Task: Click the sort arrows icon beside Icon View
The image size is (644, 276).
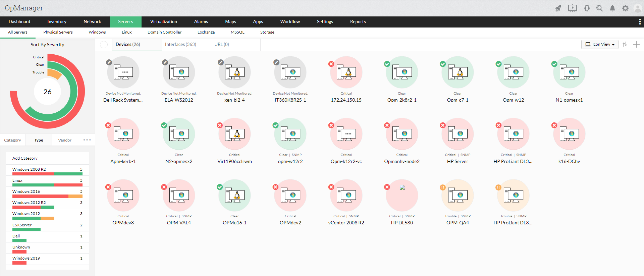Action: coord(625,44)
